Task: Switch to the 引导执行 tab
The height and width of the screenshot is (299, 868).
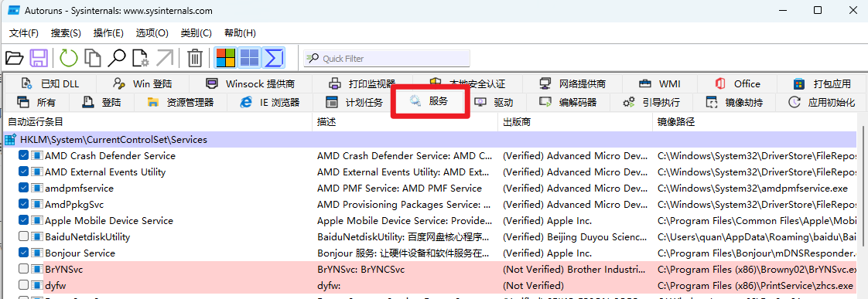Action: tap(651, 102)
